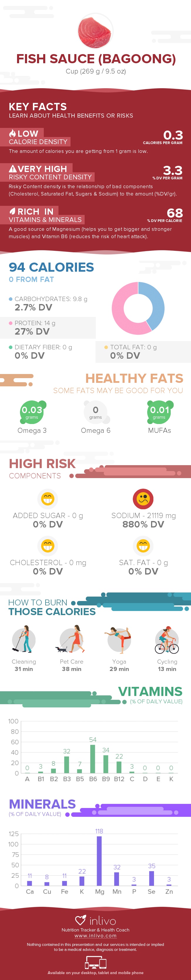
Task: Click the desktop, tablet and phone devices icon
Action: [95, 964]
